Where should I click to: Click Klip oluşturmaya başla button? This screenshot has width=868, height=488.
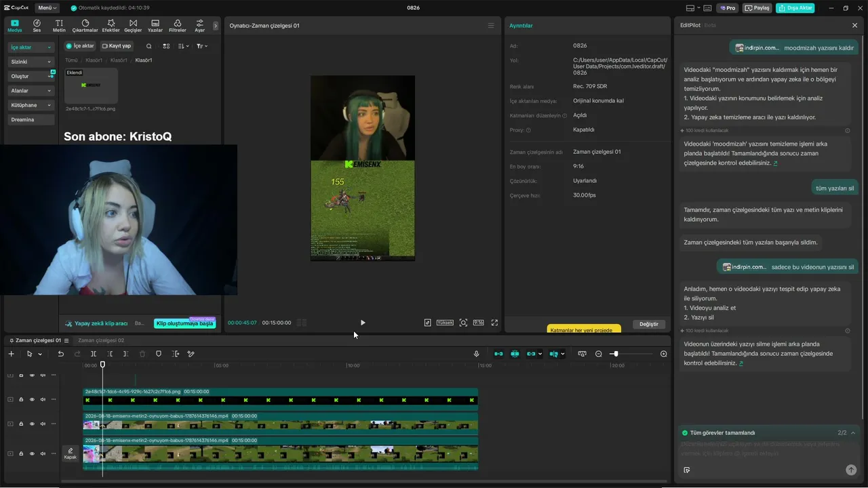185,323
